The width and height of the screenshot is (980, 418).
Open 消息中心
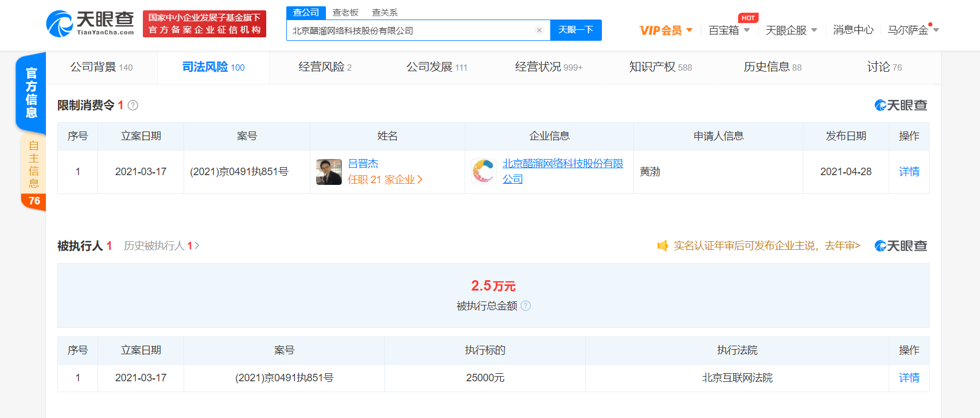point(853,30)
